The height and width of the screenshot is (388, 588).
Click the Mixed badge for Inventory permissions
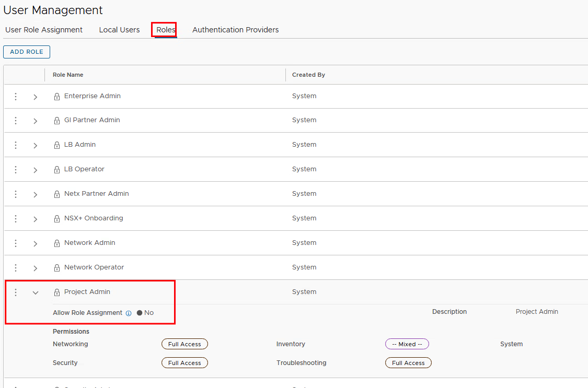(407, 344)
